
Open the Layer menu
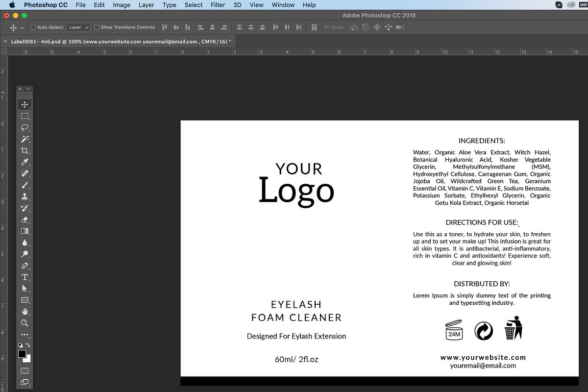pos(147,5)
